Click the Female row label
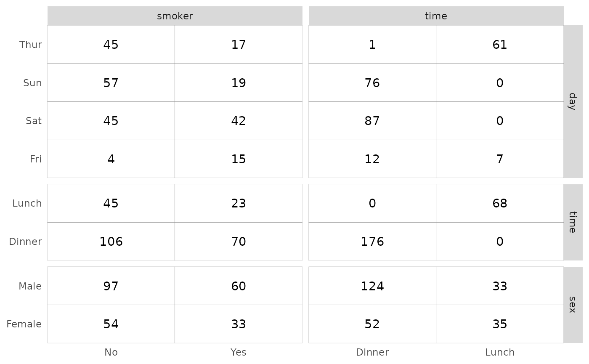 click(24, 324)
